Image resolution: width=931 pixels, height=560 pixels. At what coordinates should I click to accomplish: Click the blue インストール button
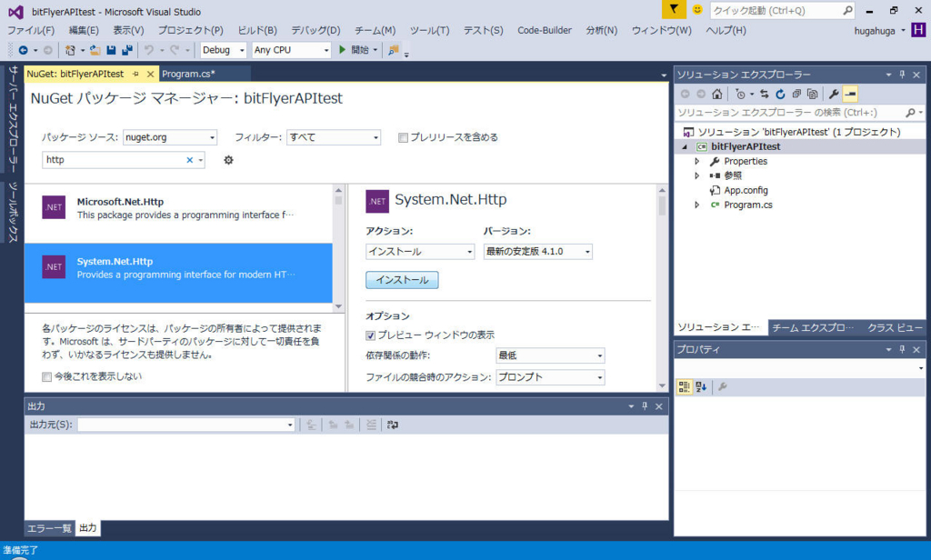tap(402, 280)
